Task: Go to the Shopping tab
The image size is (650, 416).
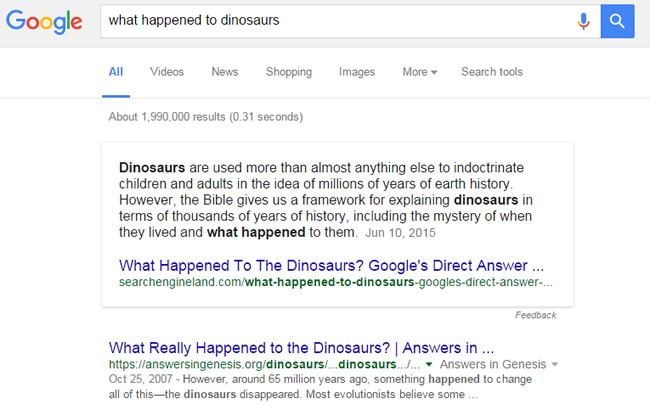Action: pos(289,72)
